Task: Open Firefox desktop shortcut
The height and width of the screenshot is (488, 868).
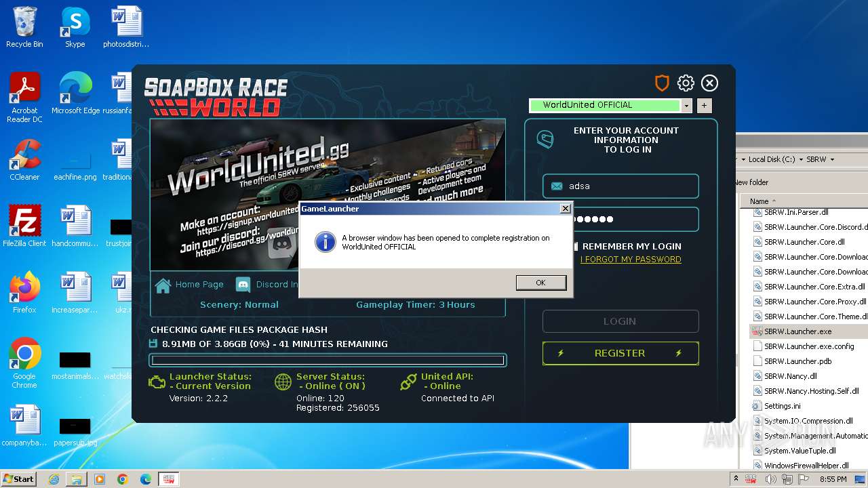Action: click(x=24, y=293)
